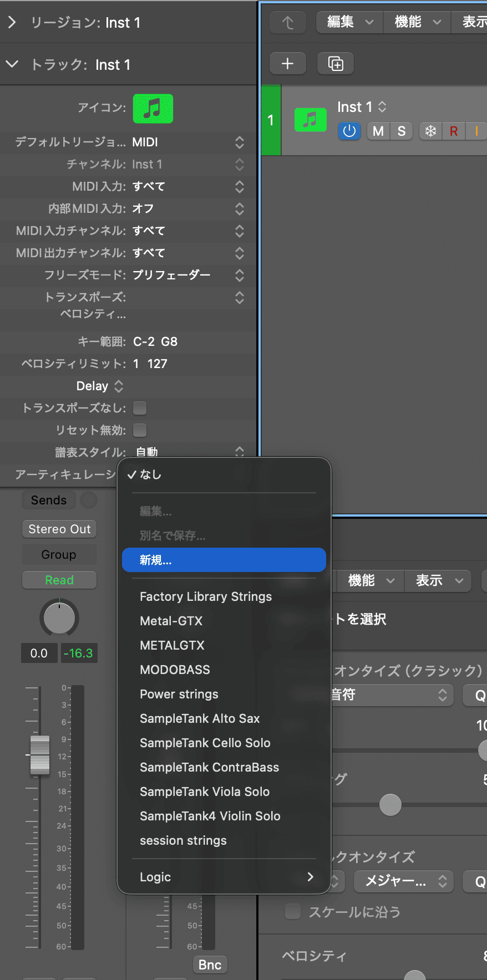Freeze the Inst 1 track with the snowflake button

[x=430, y=131]
